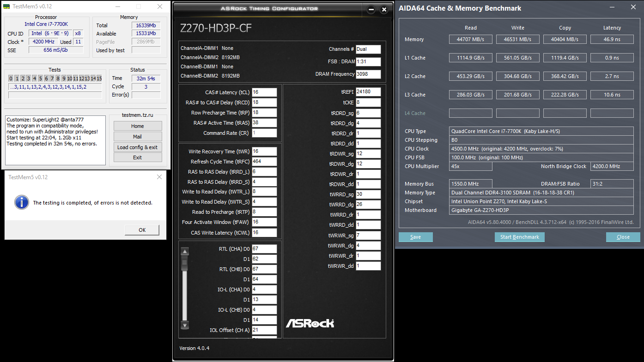644x362 pixels.
Task: Click the DRAM:FSB Ratio value 31:2
Action: click(612, 184)
